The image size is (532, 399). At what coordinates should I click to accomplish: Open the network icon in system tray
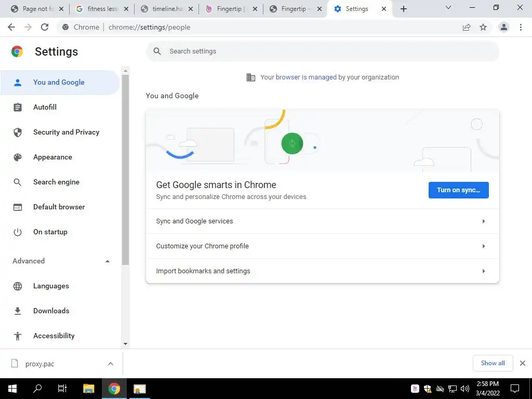[x=453, y=389]
